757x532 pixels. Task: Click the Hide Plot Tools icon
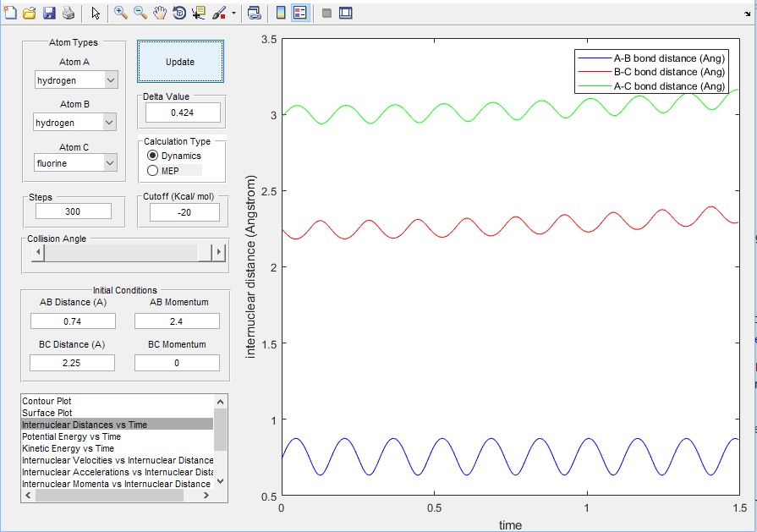click(x=326, y=13)
